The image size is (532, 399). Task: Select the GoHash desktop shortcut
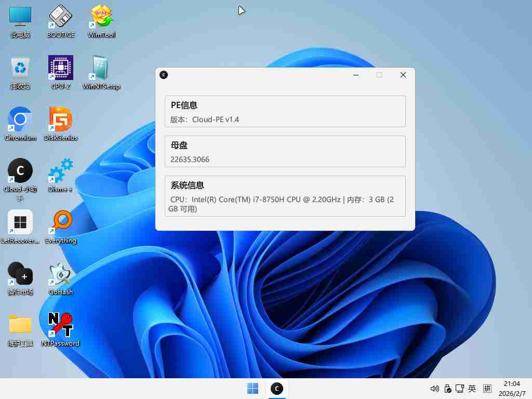point(61,274)
